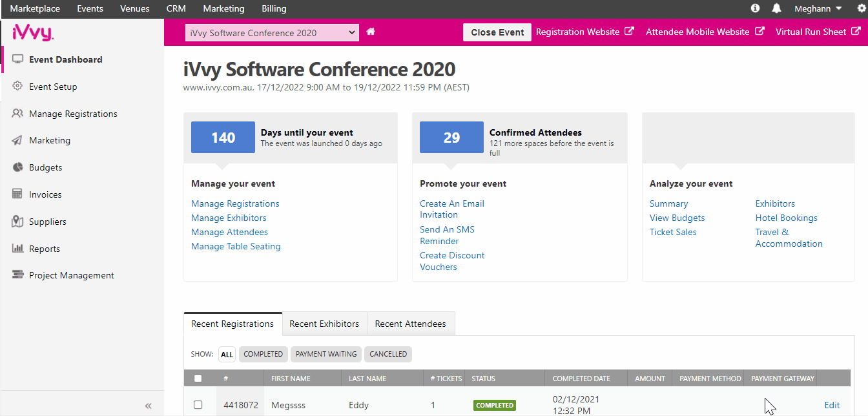Filter registrations by CANCELLED
This screenshot has height=416, width=868.
[388, 354]
